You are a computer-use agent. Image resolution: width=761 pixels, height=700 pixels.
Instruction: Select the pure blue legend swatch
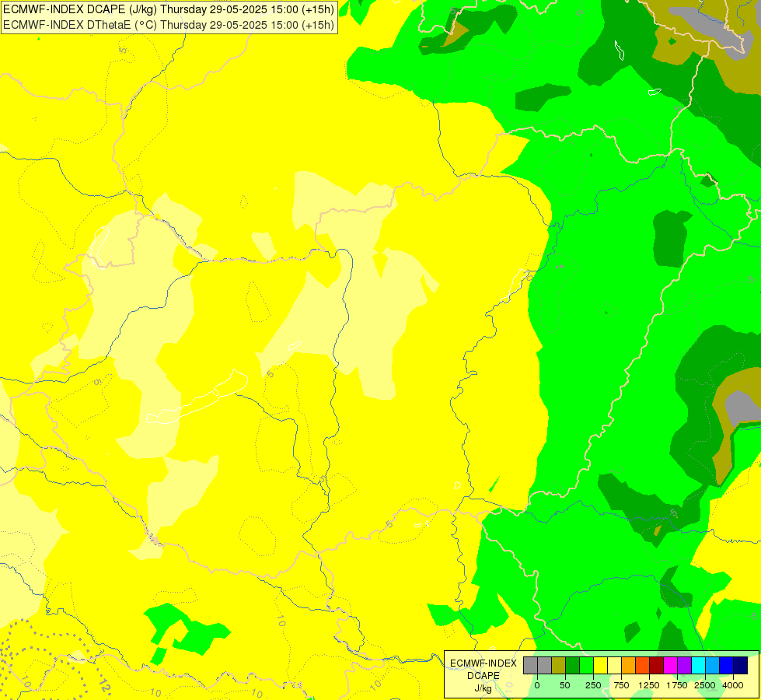pyautogui.click(x=727, y=665)
